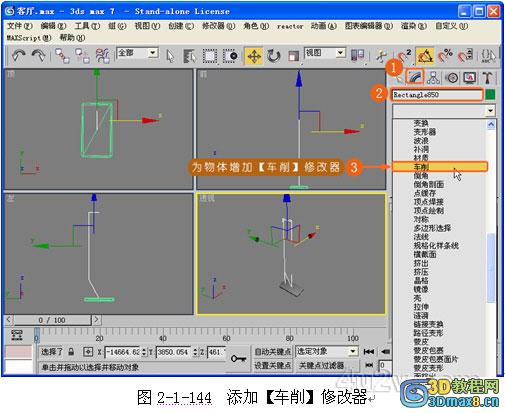This screenshot has width=505, height=413.
Task: Choose 挤出 modifier from list
Action: (421, 263)
